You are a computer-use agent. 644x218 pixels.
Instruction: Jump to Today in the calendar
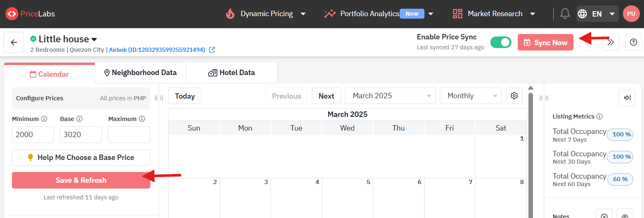(x=185, y=96)
